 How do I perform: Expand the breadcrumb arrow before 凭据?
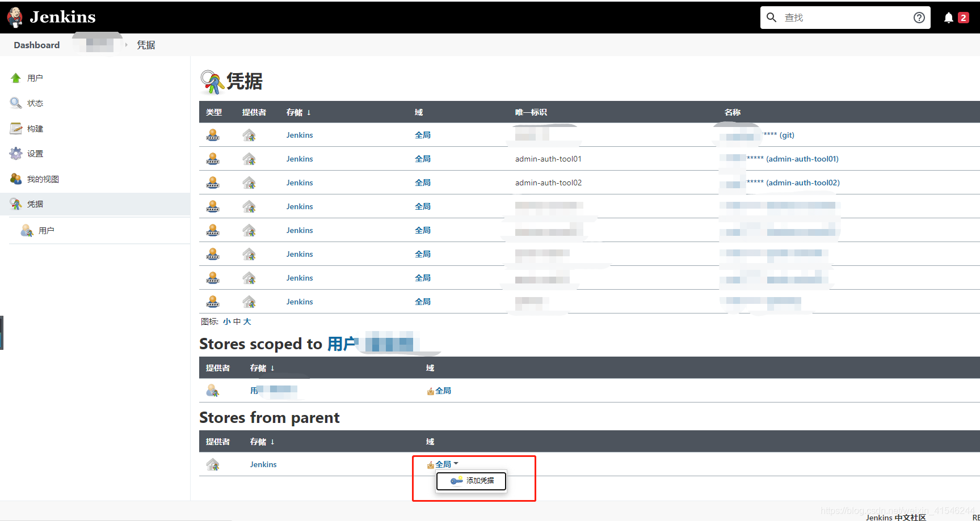coord(126,45)
